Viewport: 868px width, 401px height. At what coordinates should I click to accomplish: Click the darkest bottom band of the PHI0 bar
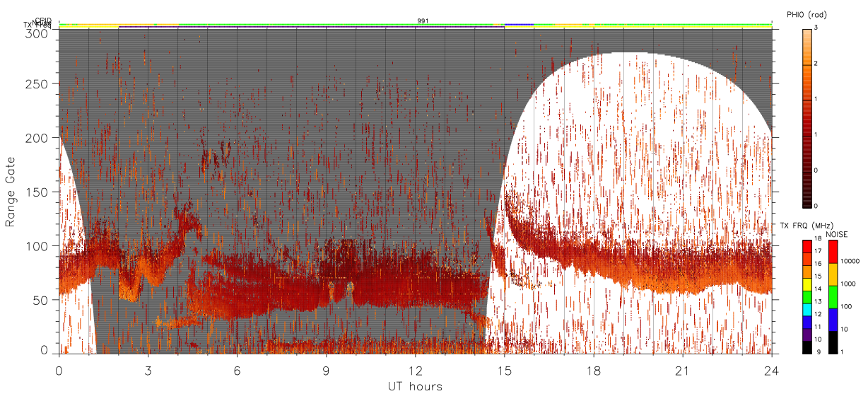(807, 206)
